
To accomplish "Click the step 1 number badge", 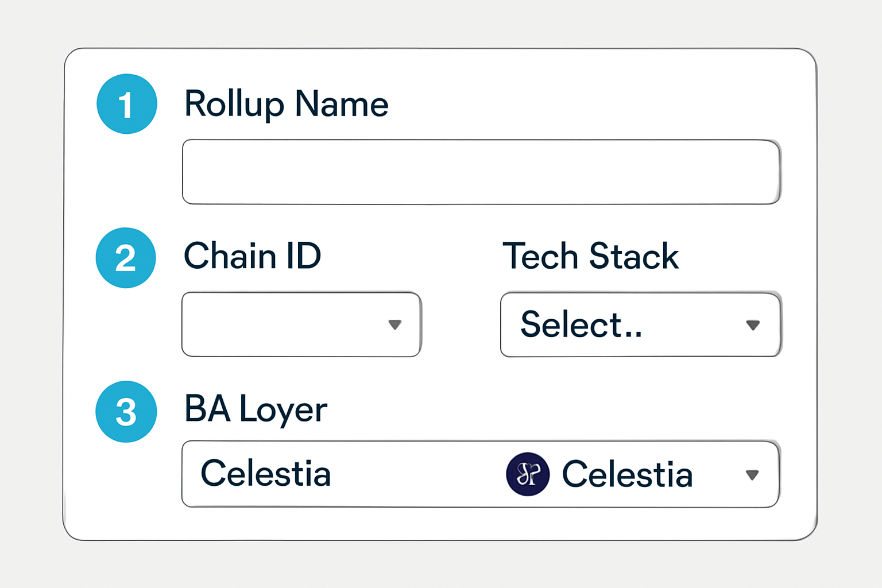I will (127, 104).
